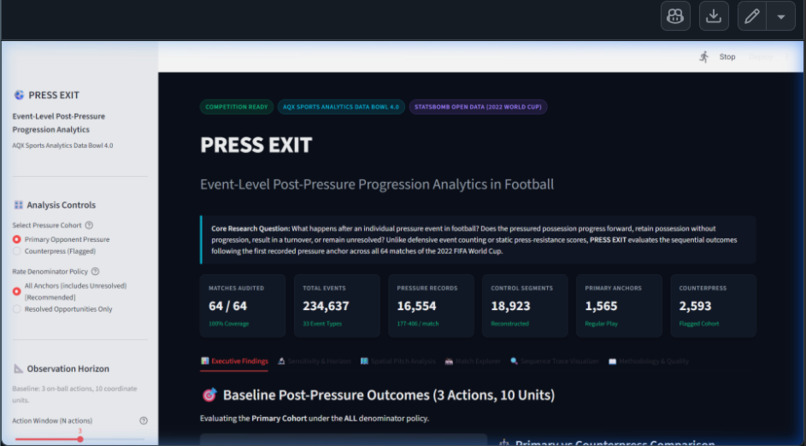The image size is (806, 446).
Task: Open help tooltip for Action Window
Action: click(143, 421)
